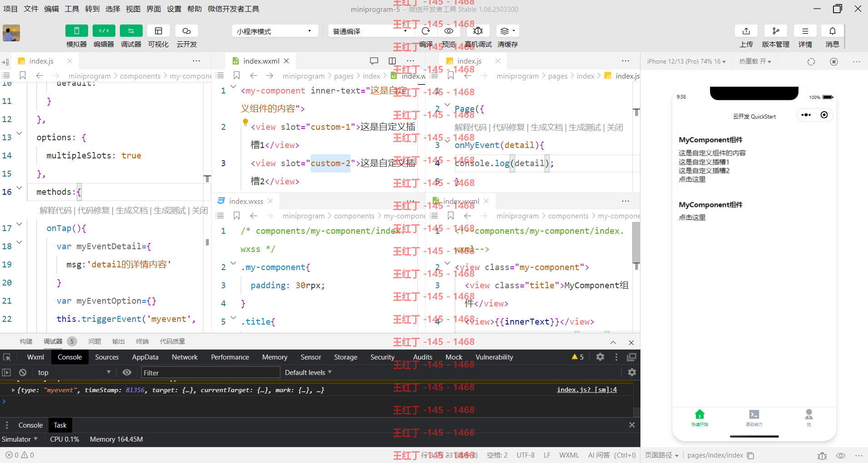Click the simulator stop record icon

pyautogui.click(x=834, y=62)
